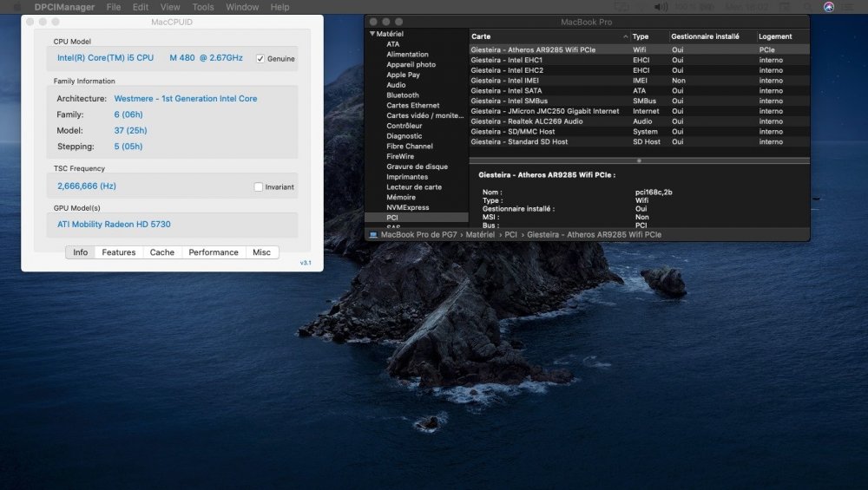Open the Tools menu

tap(202, 7)
